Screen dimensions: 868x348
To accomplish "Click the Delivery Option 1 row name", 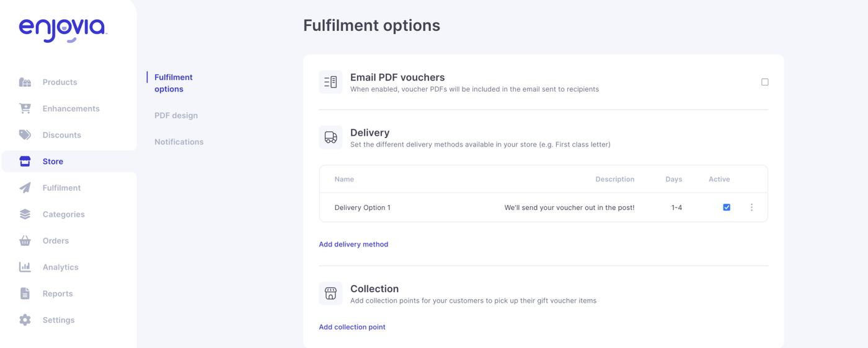I will point(363,207).
